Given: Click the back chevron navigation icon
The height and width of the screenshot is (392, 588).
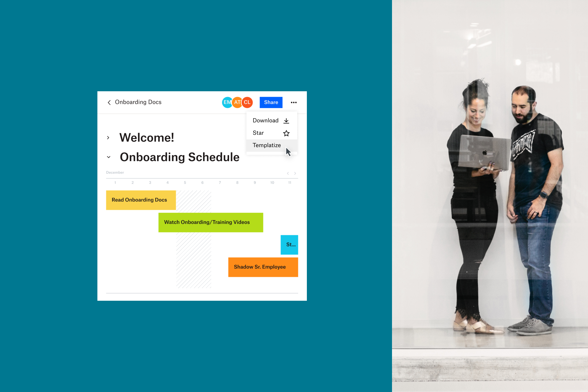Looking at the screenshot, I should click(108, 102).
